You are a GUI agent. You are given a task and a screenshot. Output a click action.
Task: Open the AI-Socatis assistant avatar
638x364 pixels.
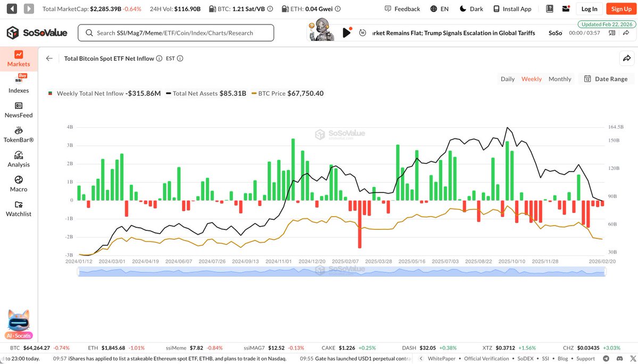(19, 324)
